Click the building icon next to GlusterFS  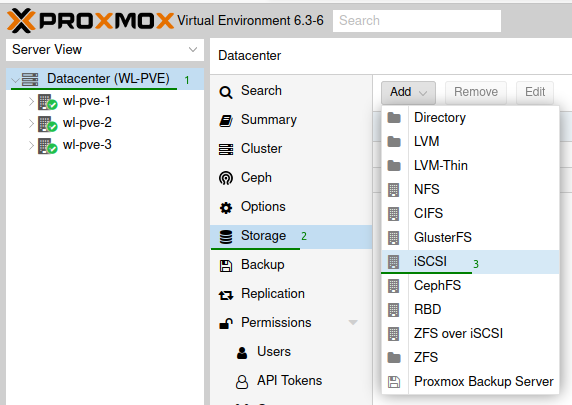point(393,238)
